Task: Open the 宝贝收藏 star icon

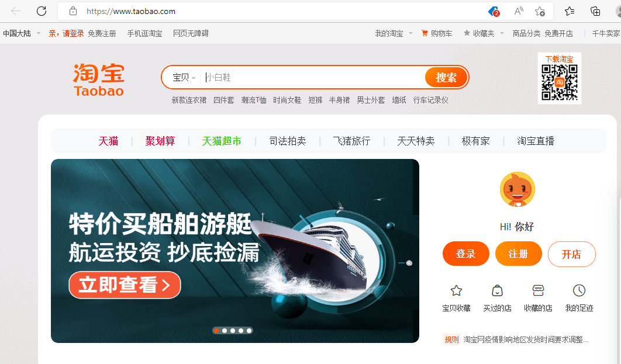Action: (x=456, y=291)
